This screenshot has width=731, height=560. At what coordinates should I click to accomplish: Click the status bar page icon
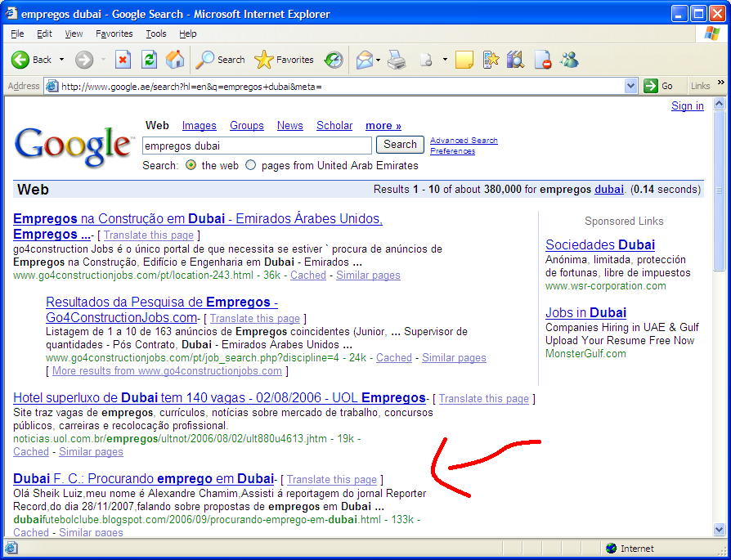tap(11, 549)
